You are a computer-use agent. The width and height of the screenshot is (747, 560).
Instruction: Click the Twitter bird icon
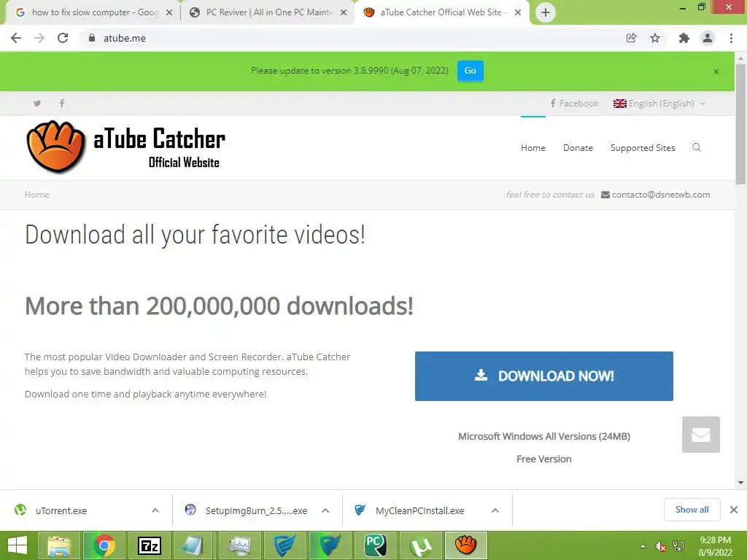coord(37,104)
